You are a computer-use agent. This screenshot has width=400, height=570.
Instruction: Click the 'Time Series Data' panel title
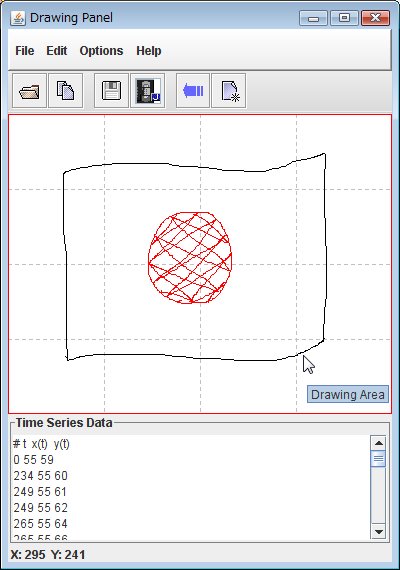tap(64, 423)
